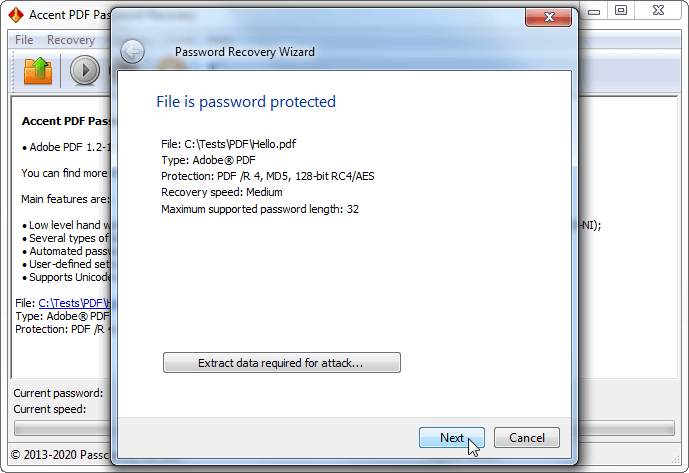Open the Recovery menu
Viewport: 689px width, 473px height.
point(71,40)
